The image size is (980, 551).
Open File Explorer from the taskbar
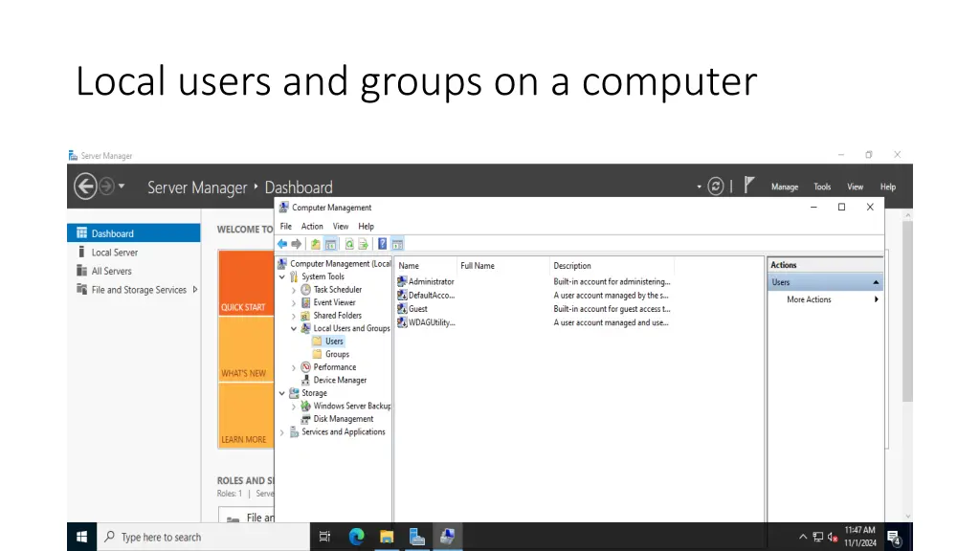pos(387,537)
